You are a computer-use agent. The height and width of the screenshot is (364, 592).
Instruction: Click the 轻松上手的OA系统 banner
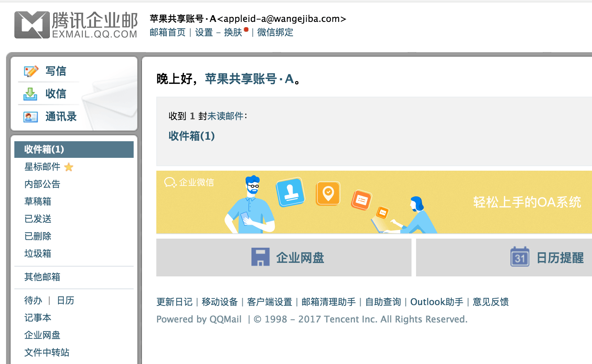click(x=527, y=202)
